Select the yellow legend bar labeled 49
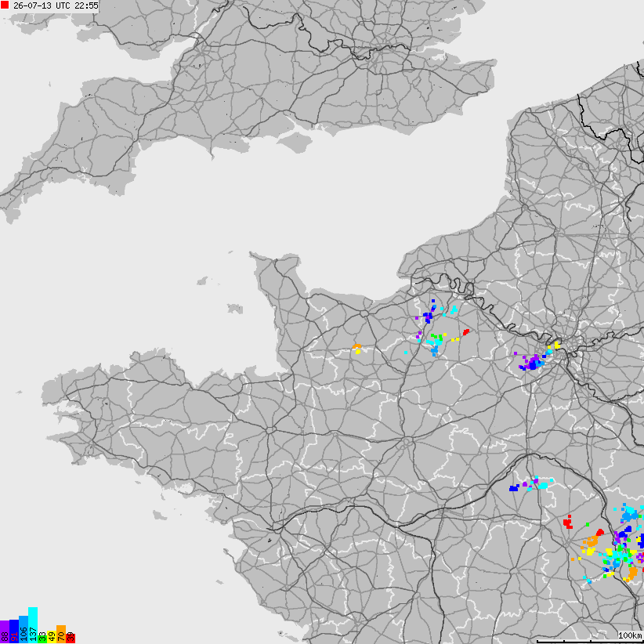The width and height of the screenshot is (644, 644). tap(52, 637)
